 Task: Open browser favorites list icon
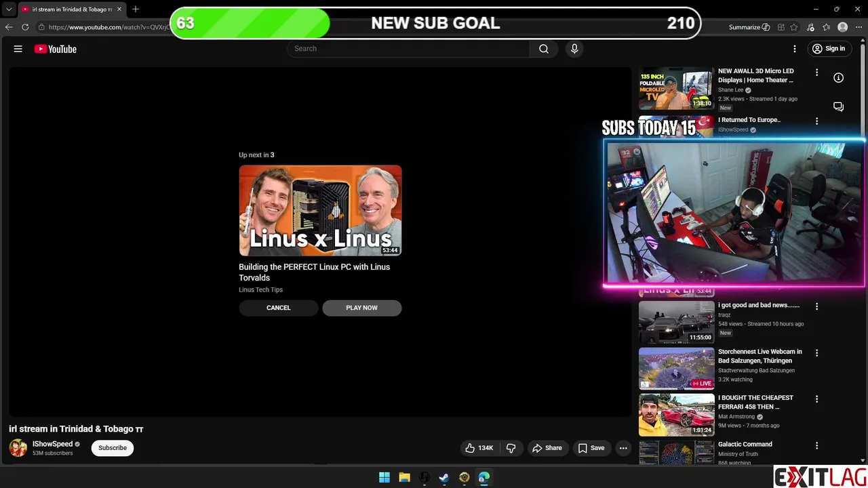[827, 27]
